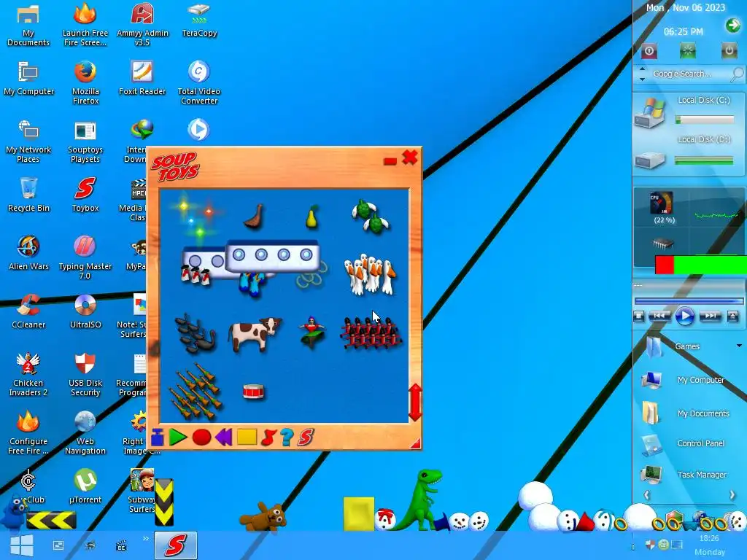Open Typing Master 7.0 shortcut
This screenshot has width=747, height=560.
click(x=85, y=259)
